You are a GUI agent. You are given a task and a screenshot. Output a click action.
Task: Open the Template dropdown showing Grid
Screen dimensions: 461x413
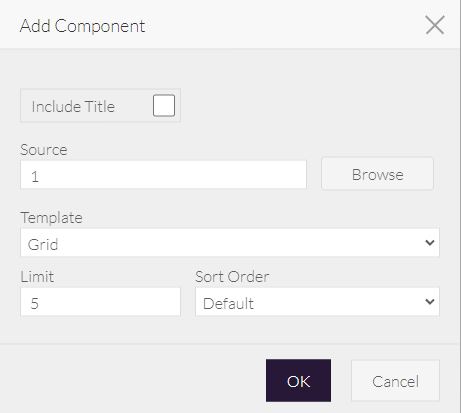pos(230,243)
